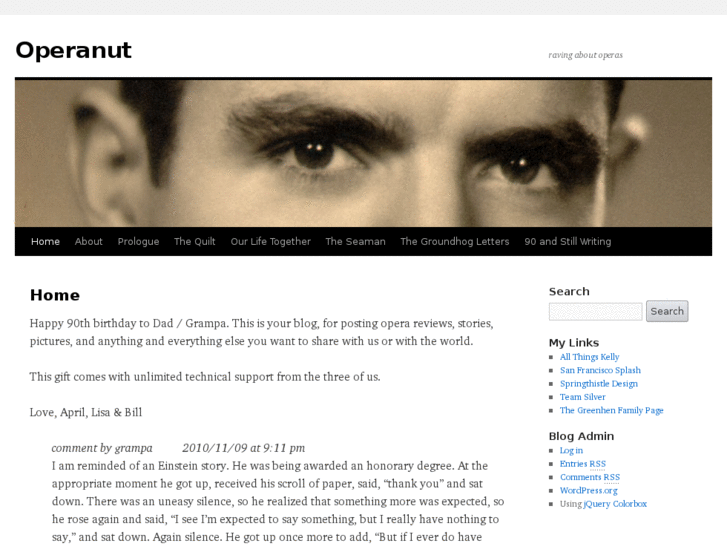Open the San Francisco Splash link

tap(600, 370)
